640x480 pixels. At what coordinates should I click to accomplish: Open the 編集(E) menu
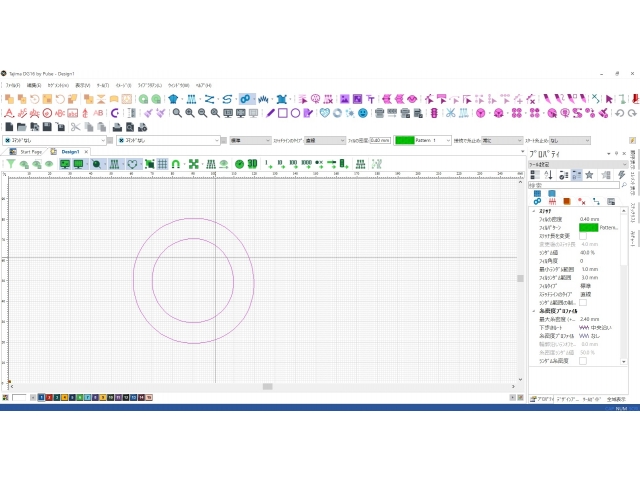pos(34,85)
